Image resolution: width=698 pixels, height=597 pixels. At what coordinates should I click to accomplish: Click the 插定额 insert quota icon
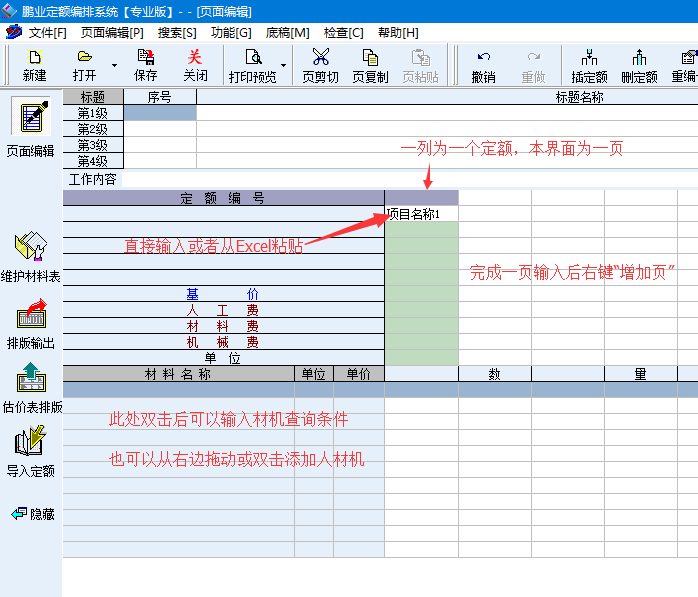[589, 57]
